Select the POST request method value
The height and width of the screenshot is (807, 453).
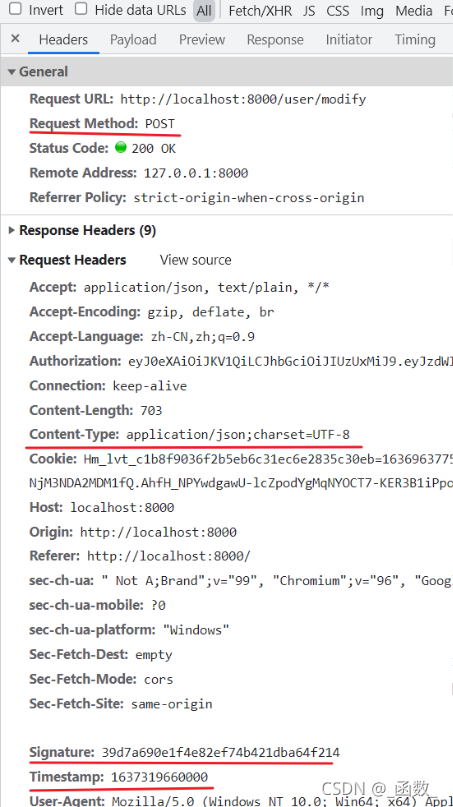point(160,124)
